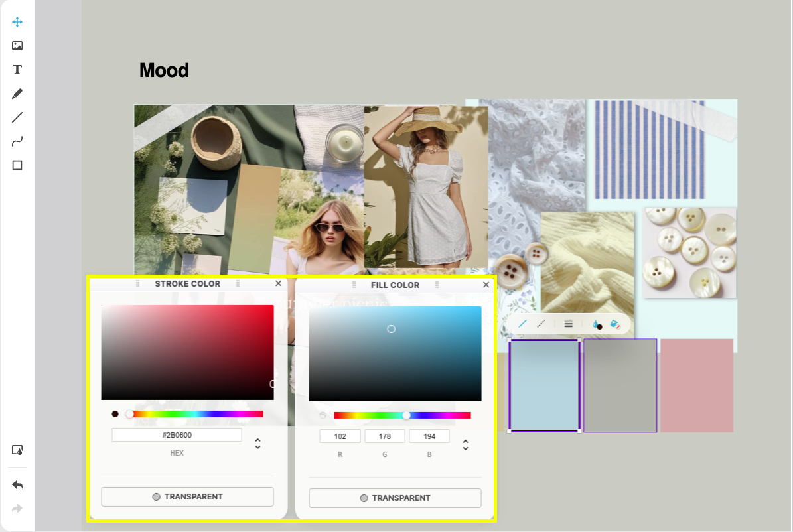Open stroke thickness options
793x532 pixels.
(569, 324)
